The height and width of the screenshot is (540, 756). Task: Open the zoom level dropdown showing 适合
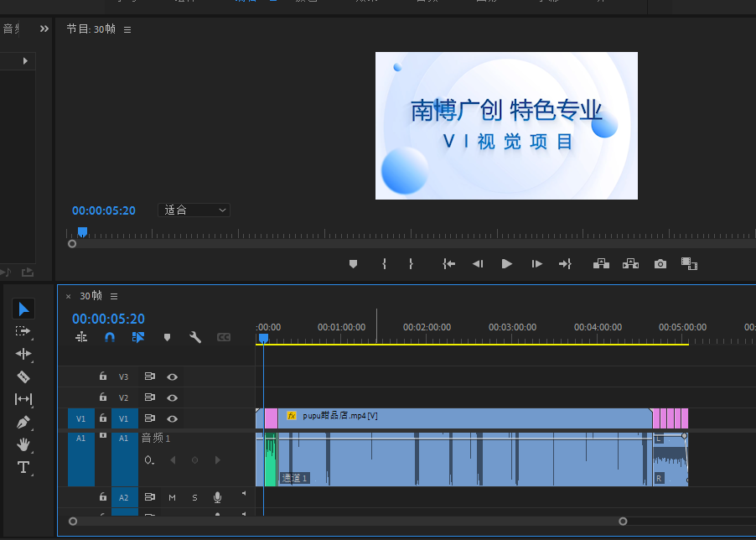194,210
